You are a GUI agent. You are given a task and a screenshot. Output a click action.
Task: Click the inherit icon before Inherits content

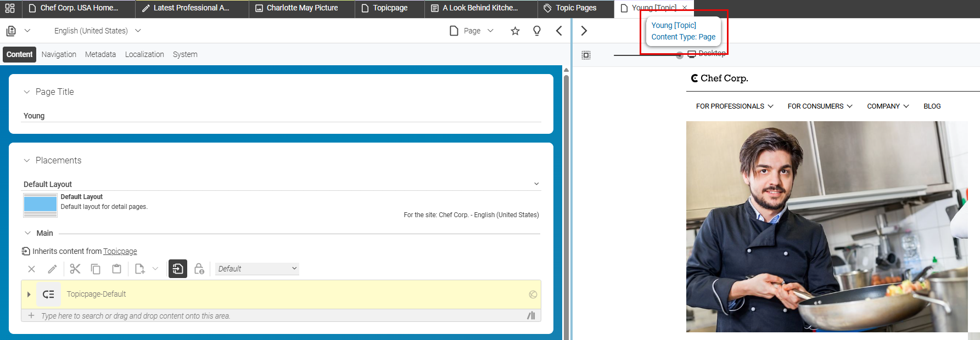point(26,251)
